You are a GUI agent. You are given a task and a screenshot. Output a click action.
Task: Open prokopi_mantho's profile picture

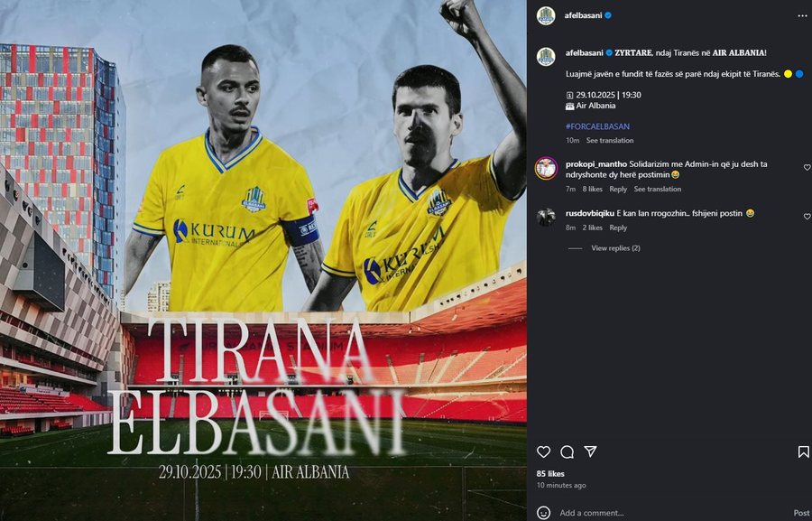[546, 168]
